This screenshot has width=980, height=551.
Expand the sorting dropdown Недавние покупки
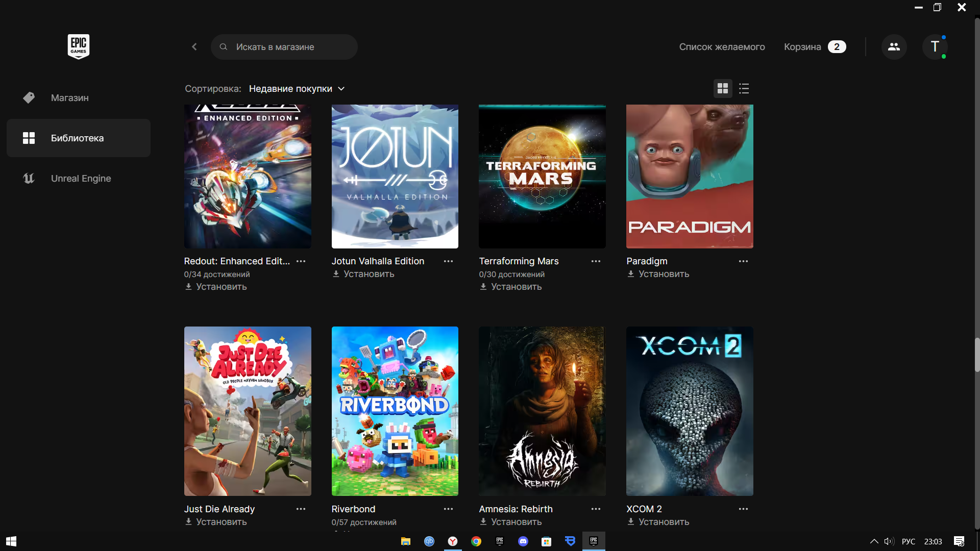tap(297, 89)
